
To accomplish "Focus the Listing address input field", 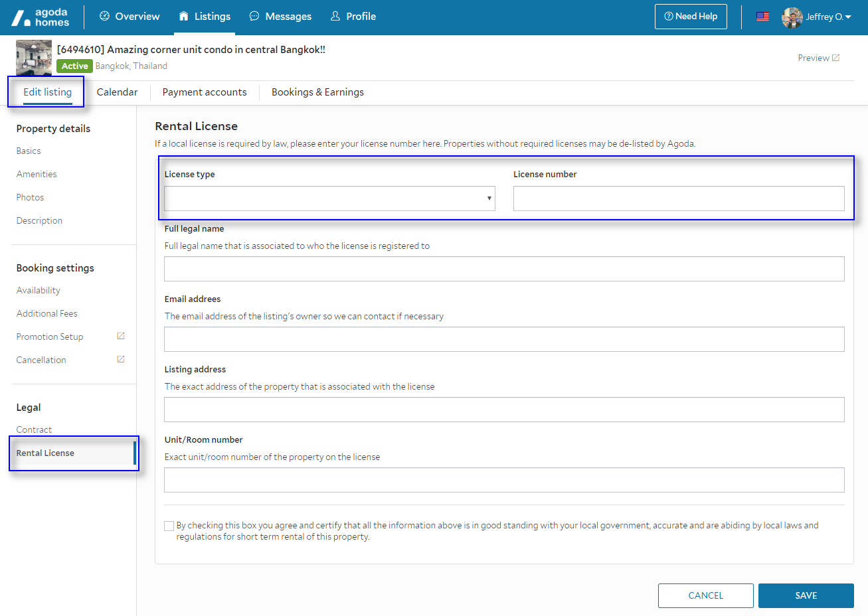I will pos(504,410).
